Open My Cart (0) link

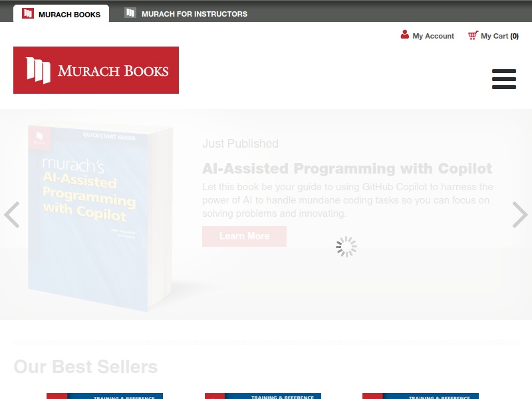(499, 36)
